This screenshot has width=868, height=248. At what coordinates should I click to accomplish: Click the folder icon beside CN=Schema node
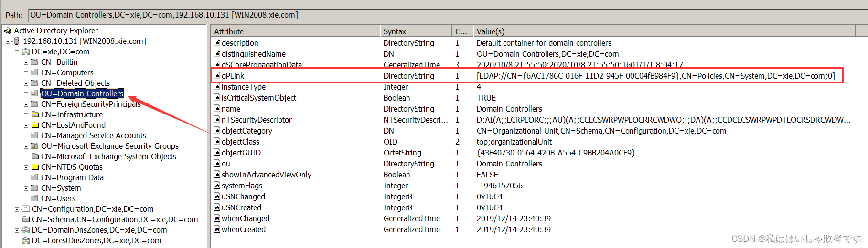tap(26, 219)
